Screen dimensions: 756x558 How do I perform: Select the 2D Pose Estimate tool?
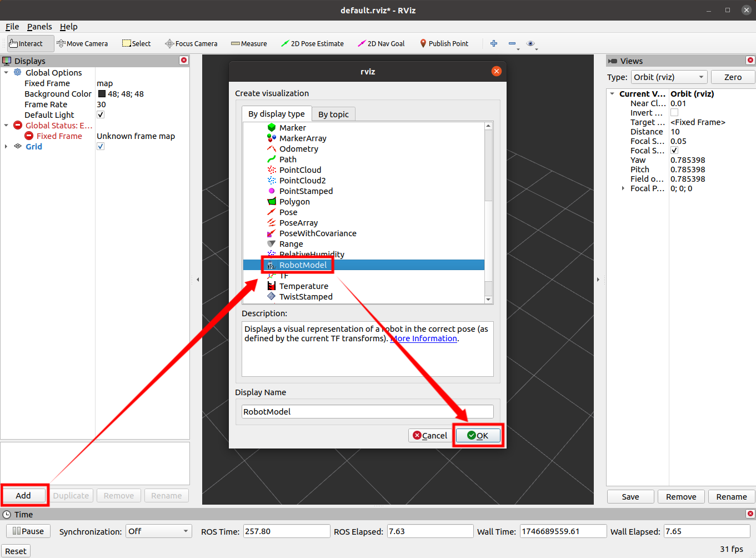point(312,43)
